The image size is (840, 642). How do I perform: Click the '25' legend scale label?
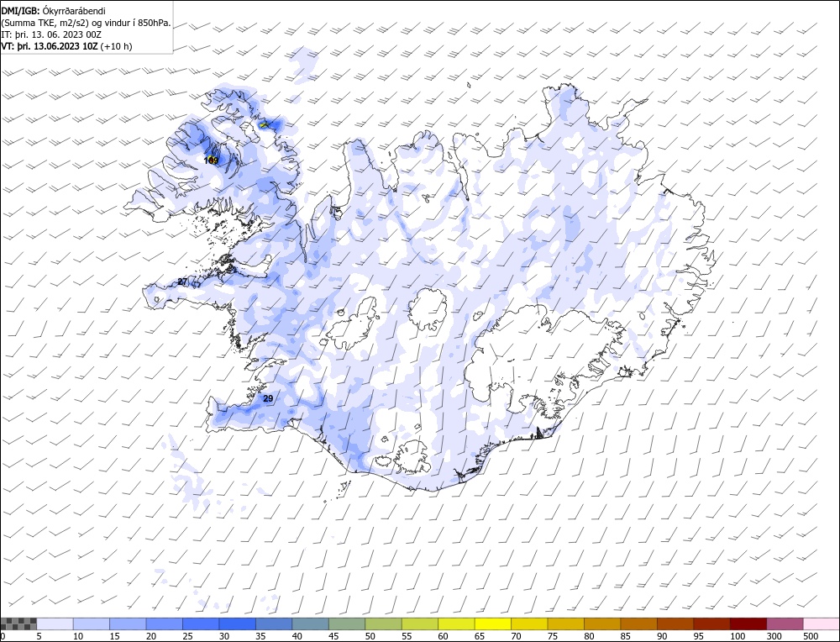(x=187, y=636)
